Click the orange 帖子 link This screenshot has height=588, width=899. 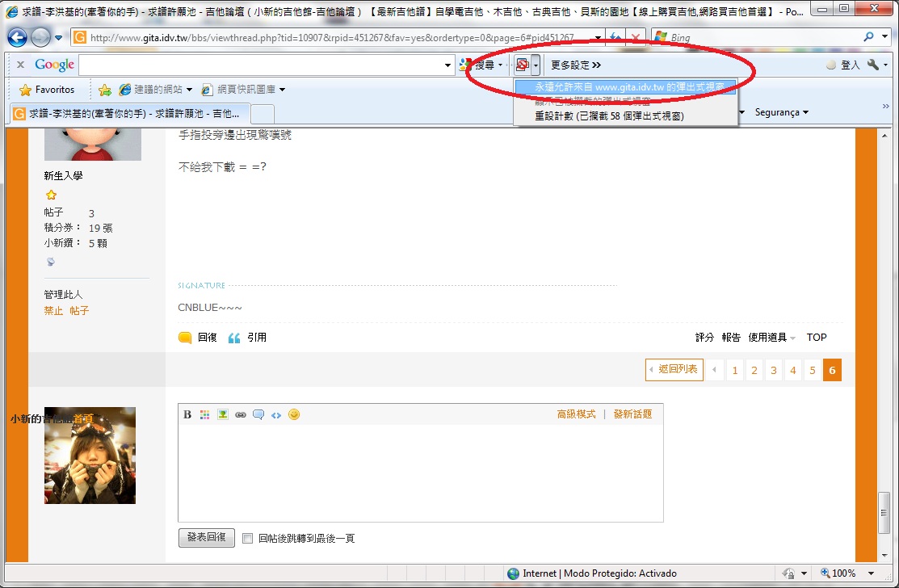click(79, 311)
